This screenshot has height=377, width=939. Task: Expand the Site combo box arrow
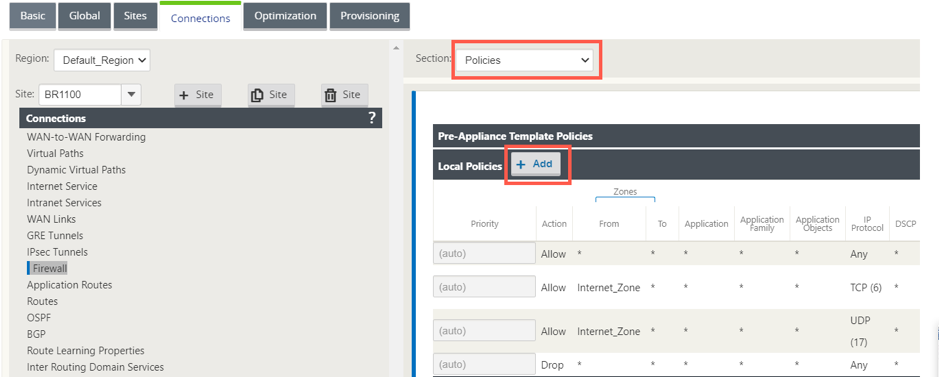(x=131, y=95)
